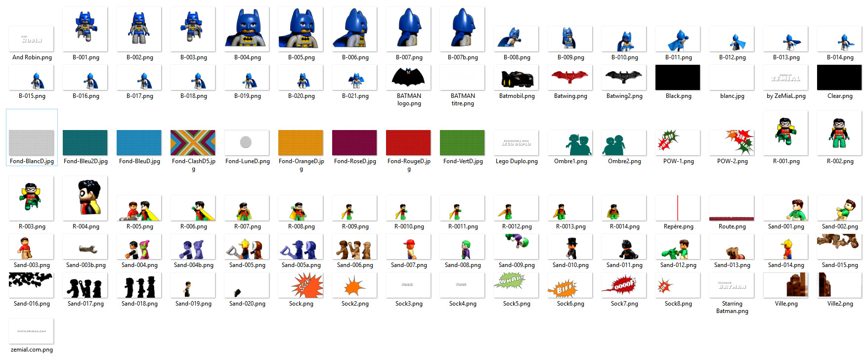Select the Sand-020.png thumbnail
The image size is (868, 358).
coord(247,285)
